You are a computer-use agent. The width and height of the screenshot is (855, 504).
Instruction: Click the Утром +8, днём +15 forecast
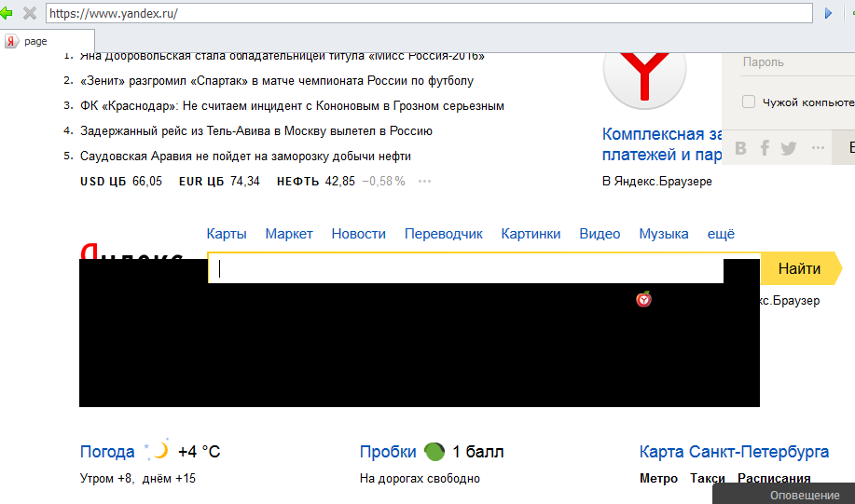point(138,479)
